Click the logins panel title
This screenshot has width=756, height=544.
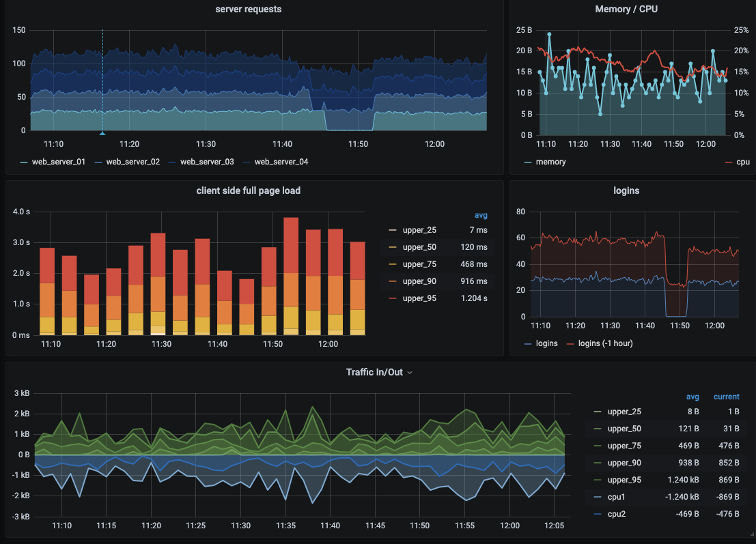click(626, 191)
